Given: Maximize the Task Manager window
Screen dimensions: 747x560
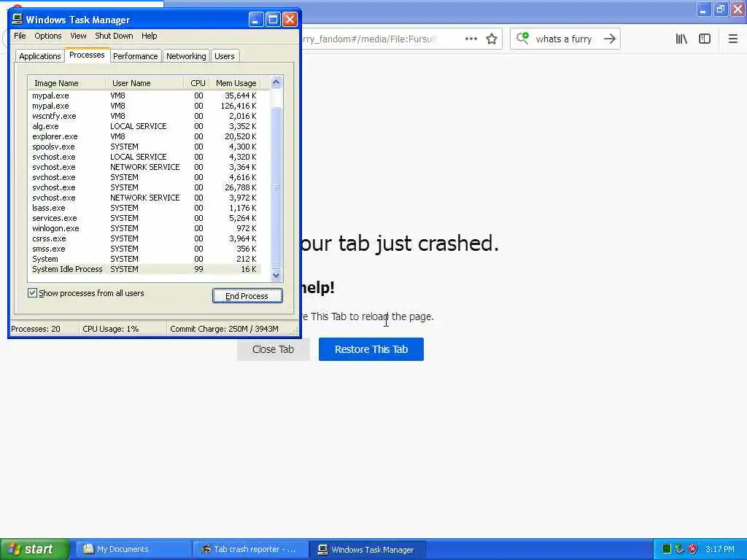Looking at the screenshot, I should pos(273,20).
